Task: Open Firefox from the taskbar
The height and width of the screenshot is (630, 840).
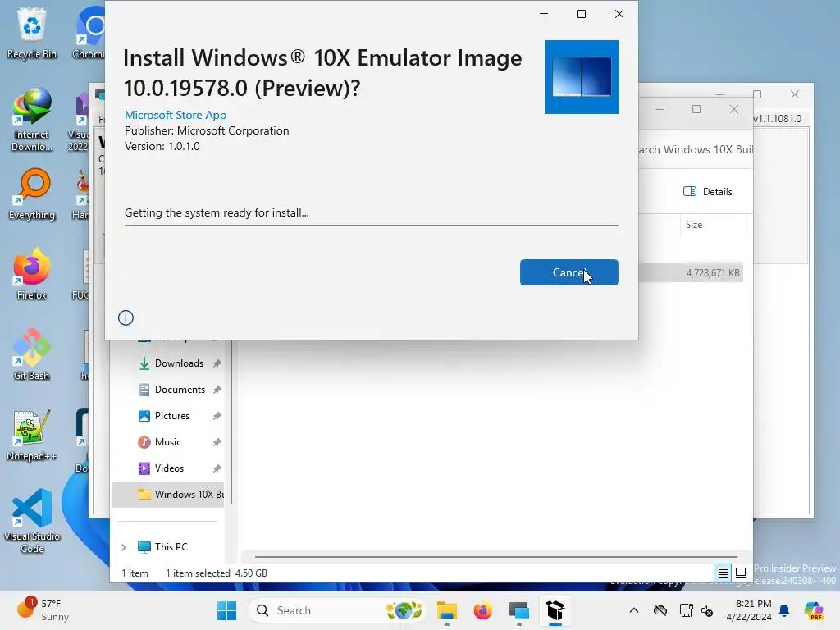Action: click(x=482, y=610)
